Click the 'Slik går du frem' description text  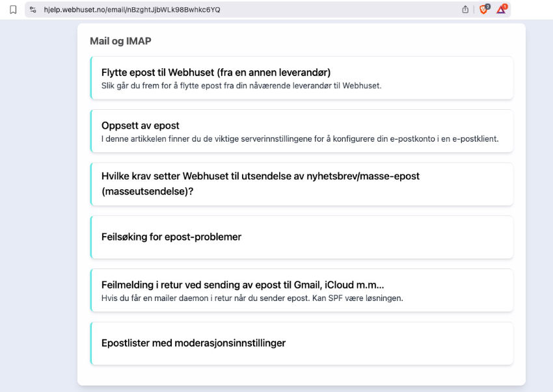pyautogui.click(x=241, y=85)
